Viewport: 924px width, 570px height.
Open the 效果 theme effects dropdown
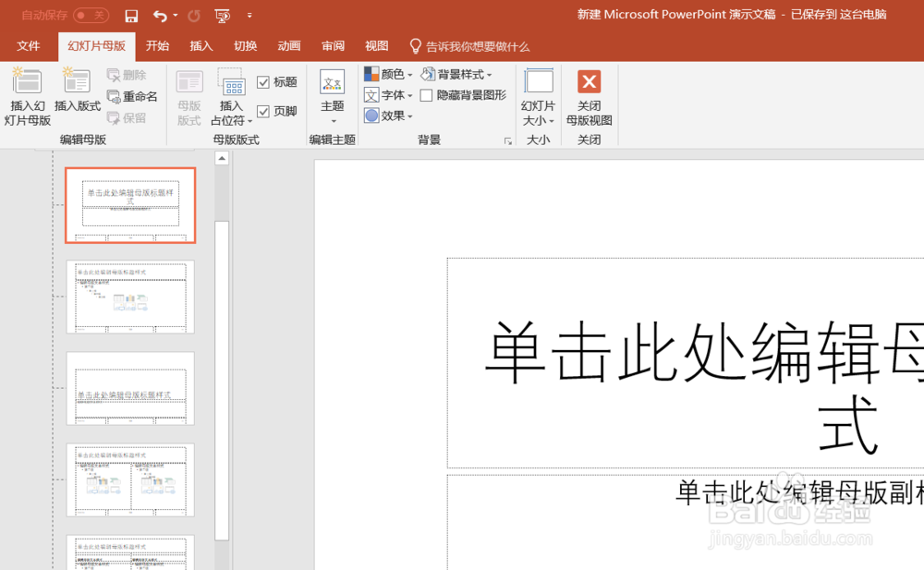[x=388, y=115]
